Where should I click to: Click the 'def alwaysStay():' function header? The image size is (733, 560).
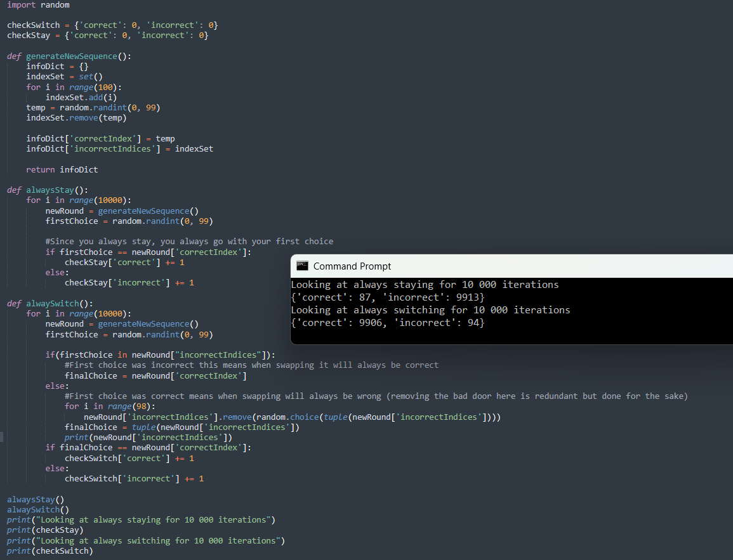pos(48,190)
